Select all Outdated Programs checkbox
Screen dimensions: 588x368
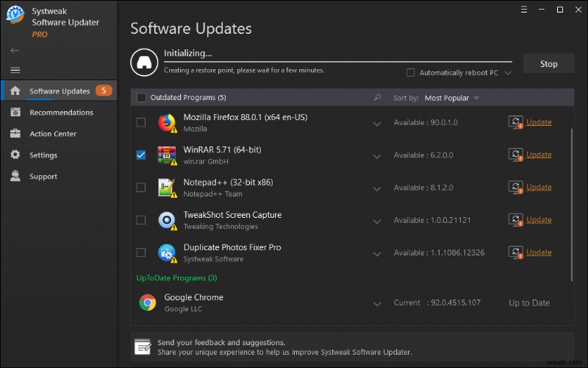141,98
